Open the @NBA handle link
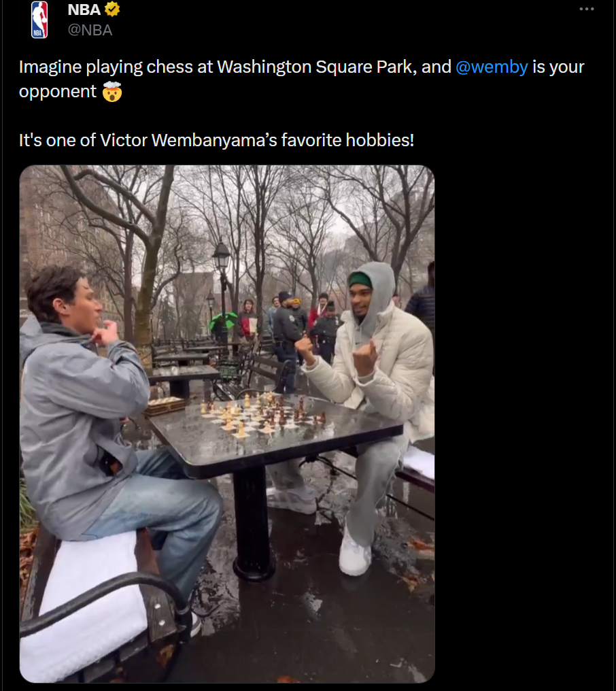Screen dimensions: 616x691 90,30
